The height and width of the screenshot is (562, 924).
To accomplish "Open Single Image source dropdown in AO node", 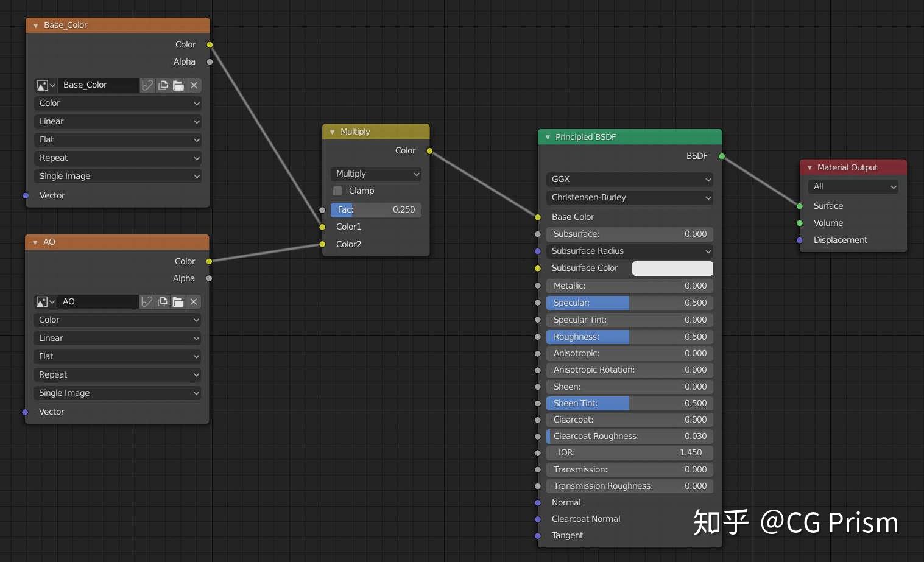I will coord(118,393).
